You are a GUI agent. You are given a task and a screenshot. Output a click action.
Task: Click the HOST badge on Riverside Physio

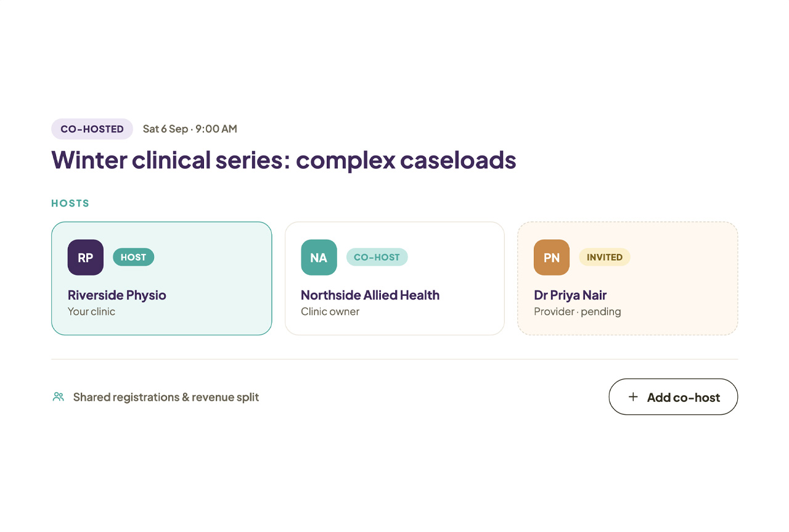(133, 257)
